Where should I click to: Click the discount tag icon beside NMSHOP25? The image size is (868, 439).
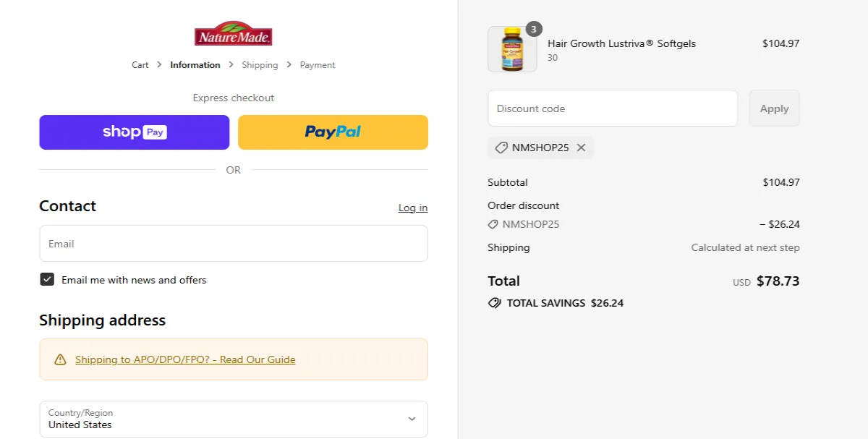coord(501,148)
